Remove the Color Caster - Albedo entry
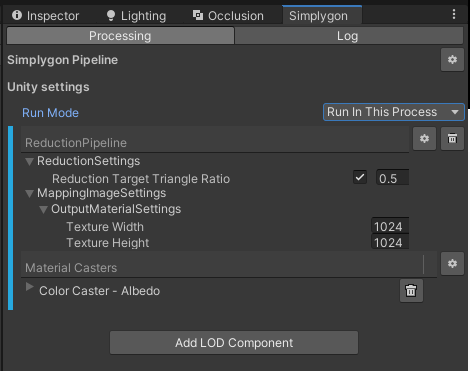 point(411,291)
